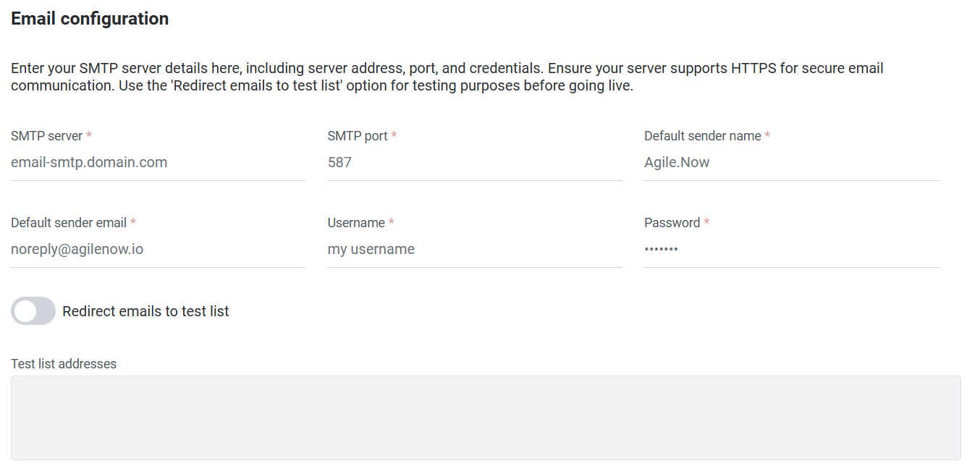Click the SMTP server placeholder text
980x474 pixels.
pos(89,162)
